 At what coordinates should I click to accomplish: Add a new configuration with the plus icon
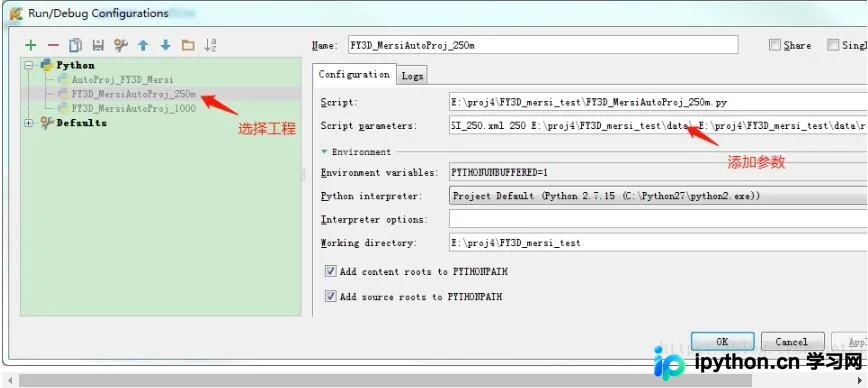pos(31,45)
